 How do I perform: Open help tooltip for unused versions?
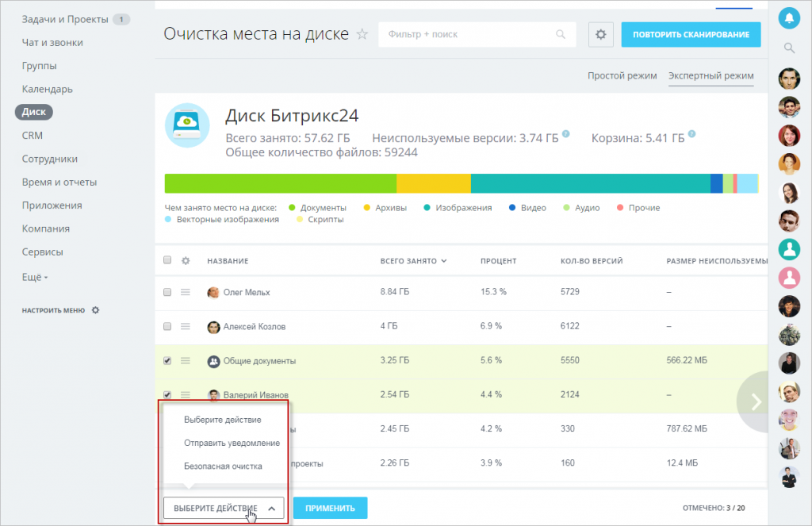(x=566, y=134)
